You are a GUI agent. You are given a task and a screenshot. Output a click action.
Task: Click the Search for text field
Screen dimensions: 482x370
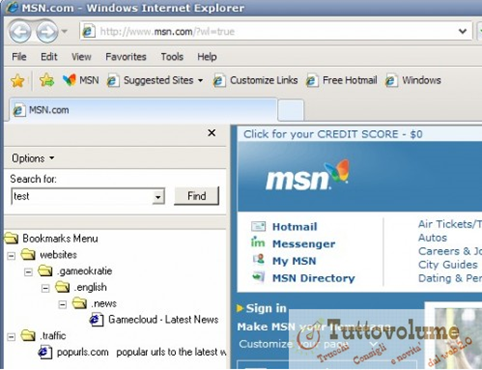(x=82, y=196)
